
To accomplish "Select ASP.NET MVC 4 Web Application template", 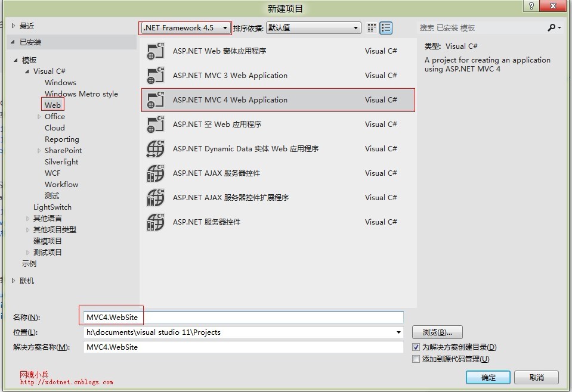I will [278, 100].
